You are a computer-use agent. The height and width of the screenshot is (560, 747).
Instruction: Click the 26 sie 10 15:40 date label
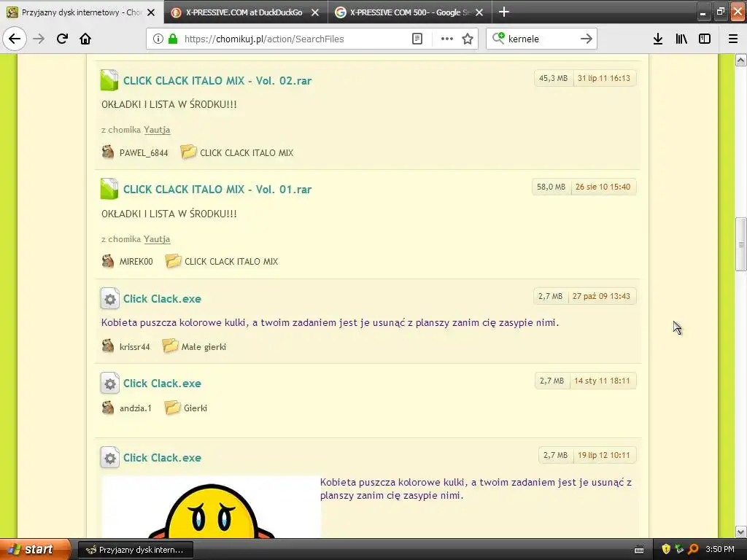[603, 187]
